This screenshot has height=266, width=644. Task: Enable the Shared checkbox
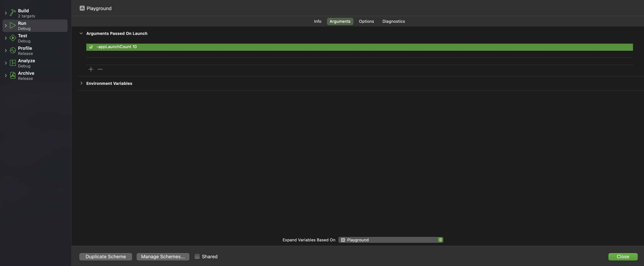(x=197, y=256)
